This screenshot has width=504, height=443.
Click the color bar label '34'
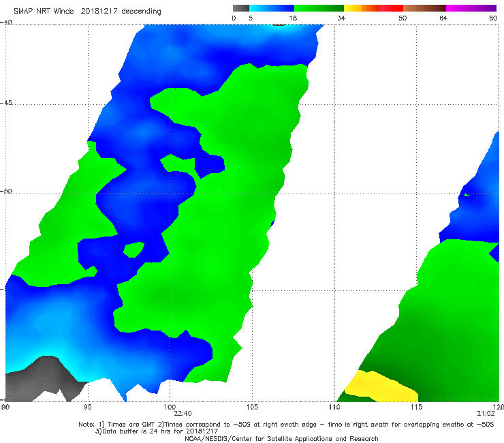[x=341, y=18]
